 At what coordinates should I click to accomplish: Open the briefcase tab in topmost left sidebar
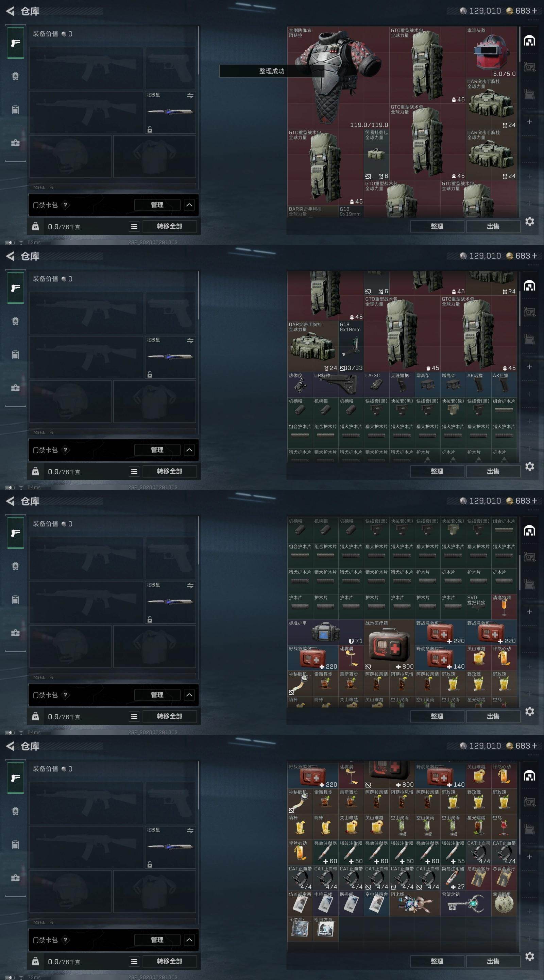[x=15, y=143]
